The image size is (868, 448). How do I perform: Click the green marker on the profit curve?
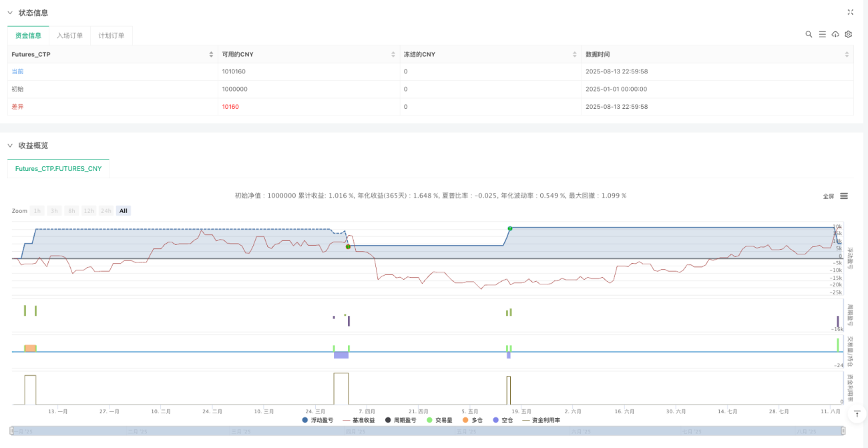(510, 228)
